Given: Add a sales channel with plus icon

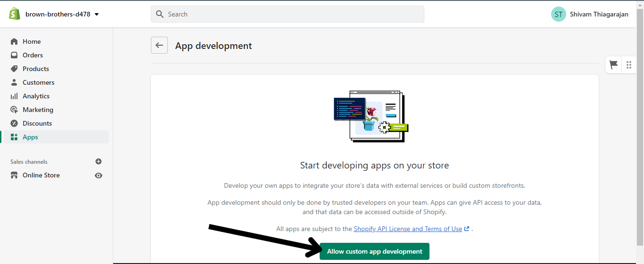Looking at the screenshot, I should tap(99, 161).
